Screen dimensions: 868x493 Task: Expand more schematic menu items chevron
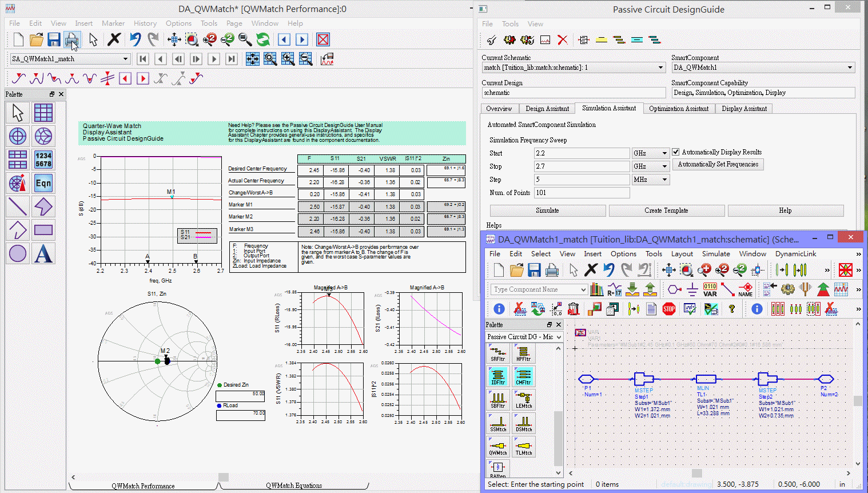[x=858, y=254]
